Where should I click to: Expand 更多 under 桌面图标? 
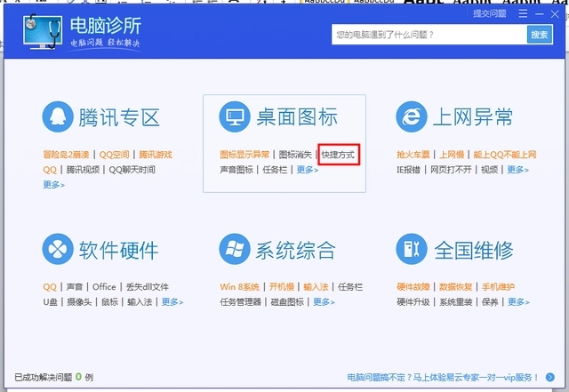coord(308,170)
